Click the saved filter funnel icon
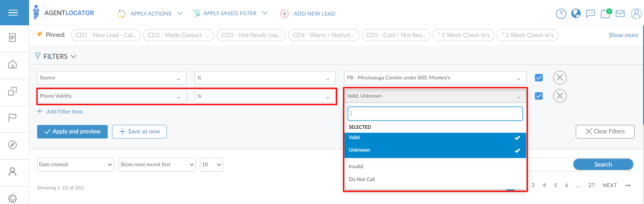Viewport: 644px width, 204px height. [x=197, y=13]
